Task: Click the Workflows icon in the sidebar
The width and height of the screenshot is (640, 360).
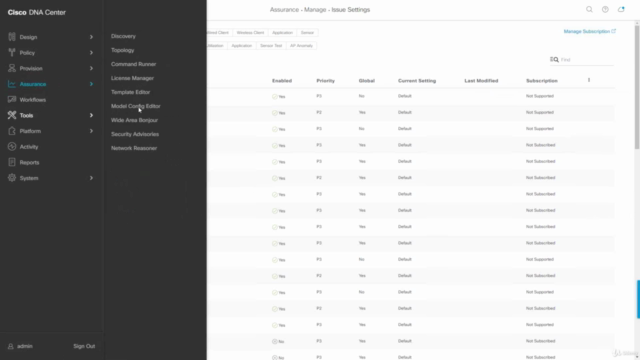Action: click(x=12, y=100)
